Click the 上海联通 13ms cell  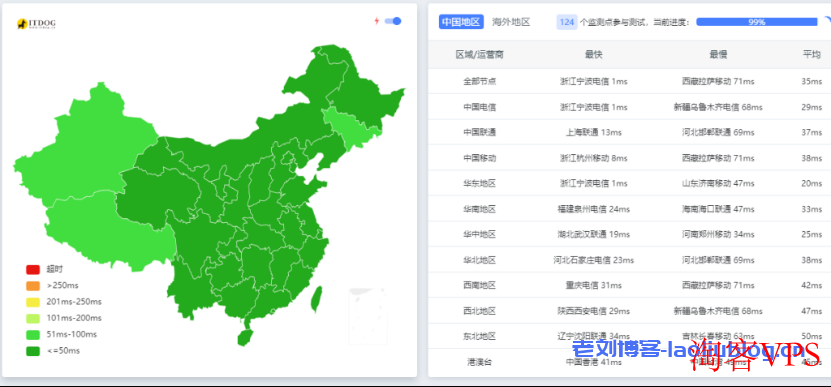pyautogui.click(x=594, y=133)
